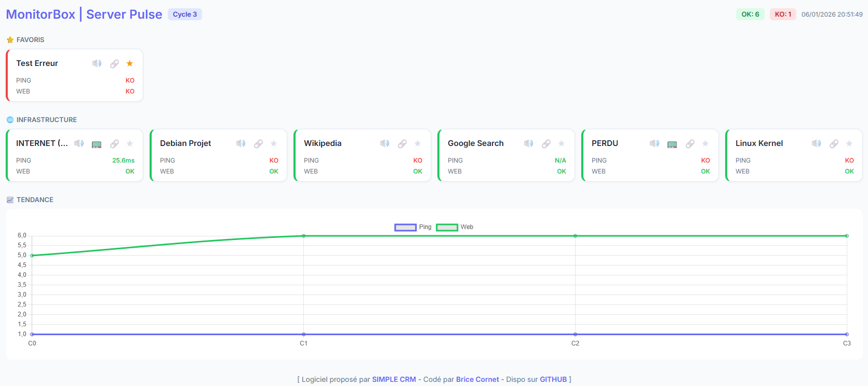Add Wikipedia to favorites with star
The image size is (868, 386).
pyautogui.click(x=418, y=143)
